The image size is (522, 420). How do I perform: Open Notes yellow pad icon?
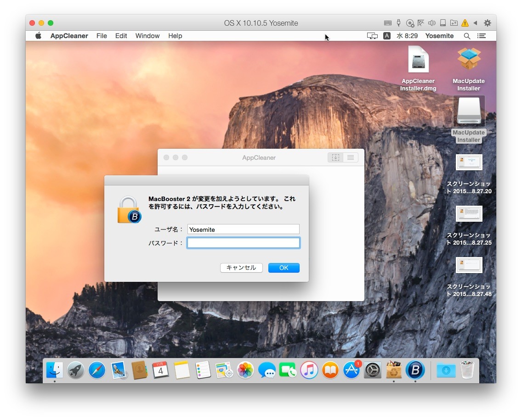182,370
